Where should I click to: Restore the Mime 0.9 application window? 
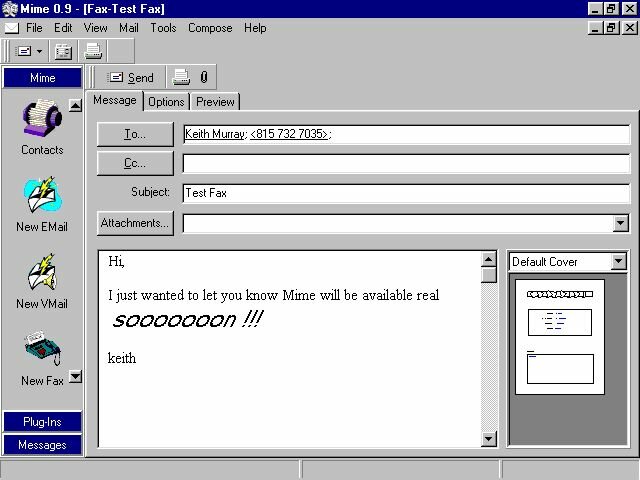[x=611, y=9]
